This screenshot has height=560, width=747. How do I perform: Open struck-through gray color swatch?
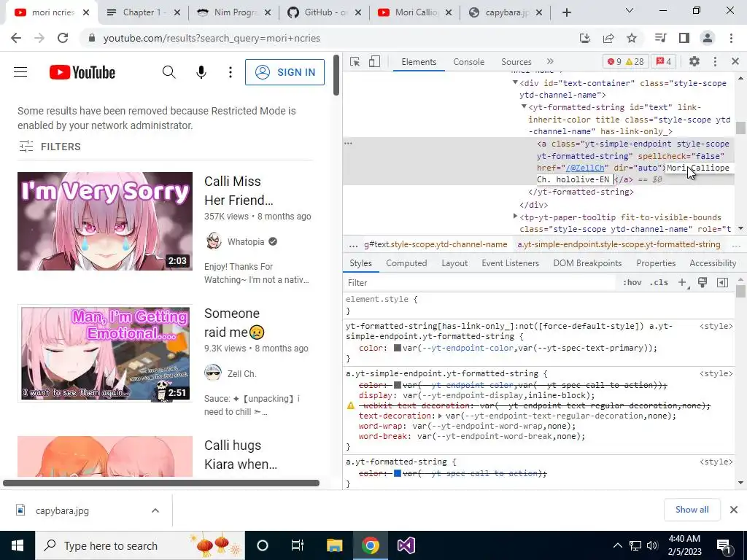pyautogui.click(x=398, y=385)
